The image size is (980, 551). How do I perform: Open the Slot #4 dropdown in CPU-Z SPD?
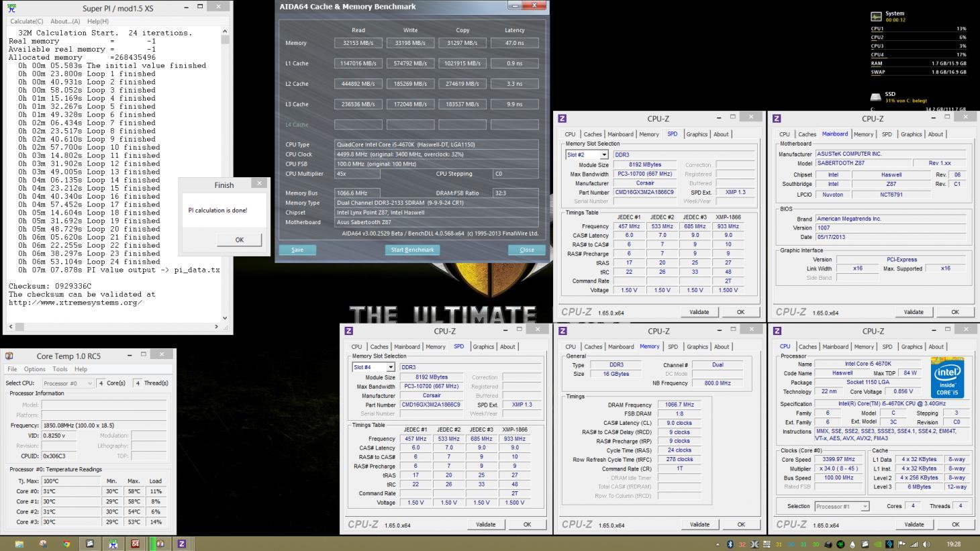pyautogui.click(x=391, y=368)
